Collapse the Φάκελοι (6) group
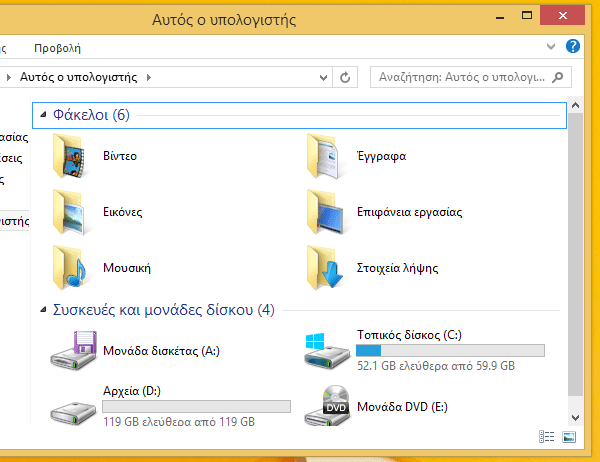 point(43,114)
